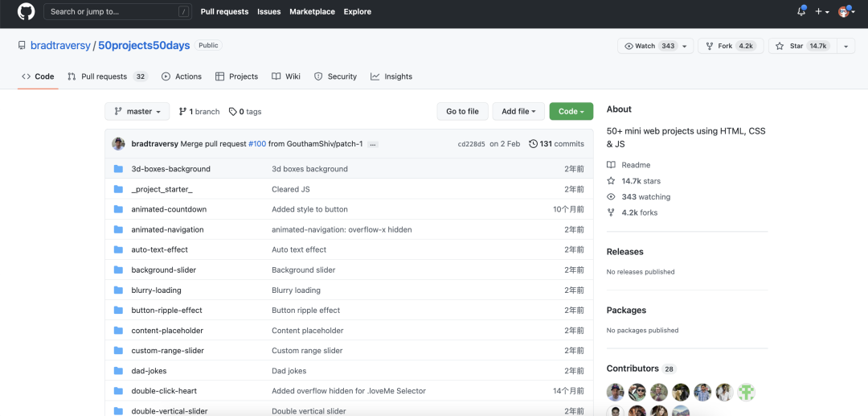Open Explore in top navigation
Viewport: 868px width, 416px height.
pyautogui.click(x=358, y=11)
